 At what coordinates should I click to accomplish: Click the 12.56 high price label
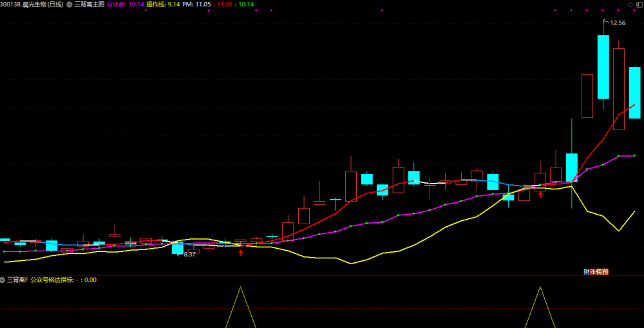tap(618, 23)
